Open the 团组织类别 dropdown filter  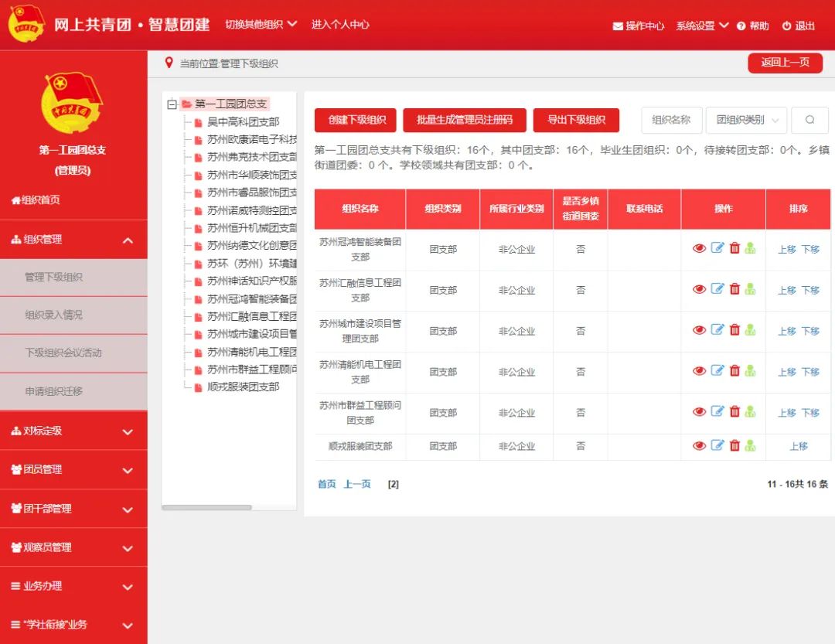[746, 120]
